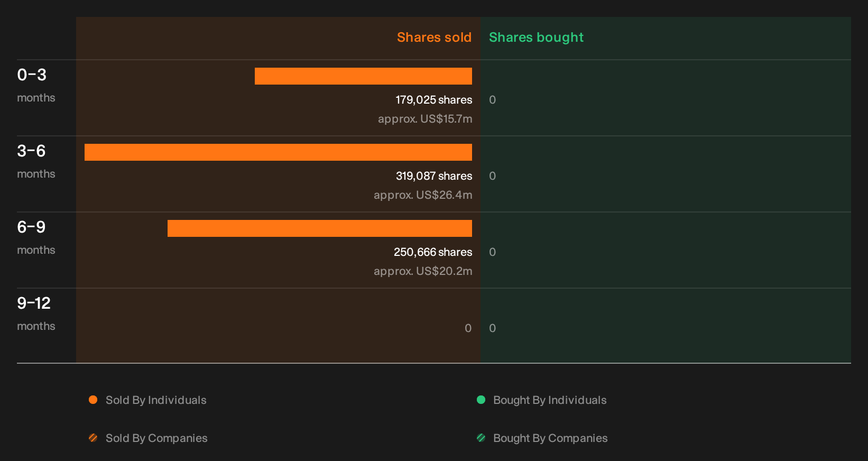Click the 319,087 shares value

[x=434, y=176]
